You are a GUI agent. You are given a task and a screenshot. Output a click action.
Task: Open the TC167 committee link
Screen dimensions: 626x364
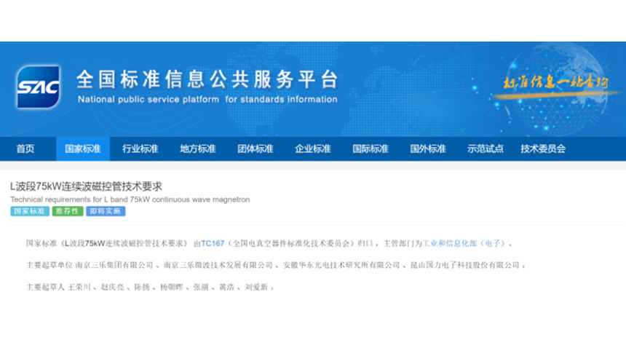tap(213, 243)
